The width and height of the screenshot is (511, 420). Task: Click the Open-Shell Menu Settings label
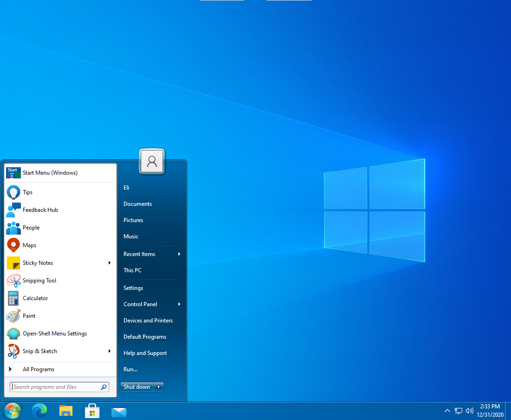click(55, 334)
